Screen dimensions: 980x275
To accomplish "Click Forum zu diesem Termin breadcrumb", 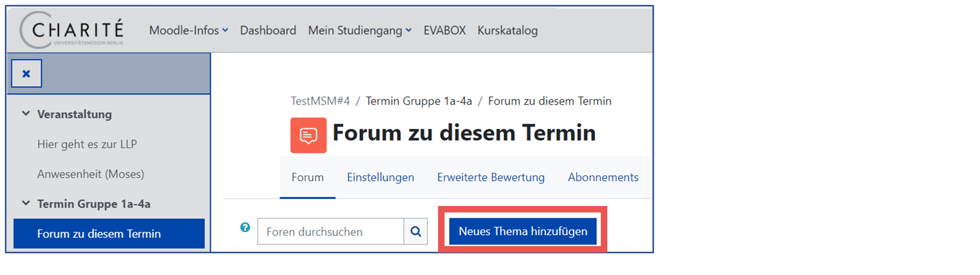I will click(x=550, y=101).
